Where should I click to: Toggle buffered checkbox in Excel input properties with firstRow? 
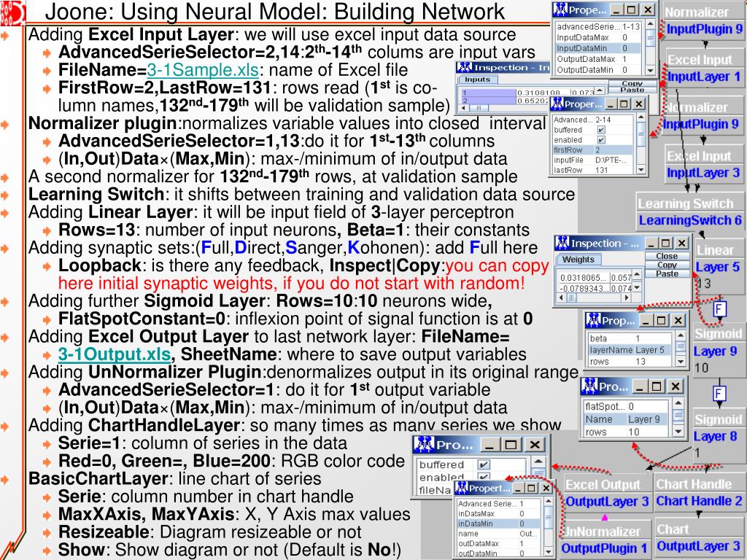601,130
